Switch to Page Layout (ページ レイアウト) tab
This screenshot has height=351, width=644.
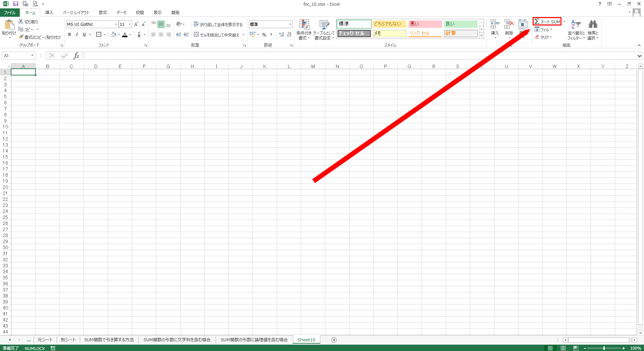tap(76, 12)
